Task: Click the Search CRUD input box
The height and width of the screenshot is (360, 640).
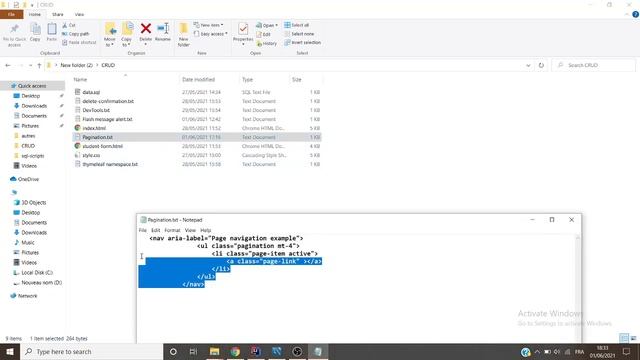Action: coord(593,65)
